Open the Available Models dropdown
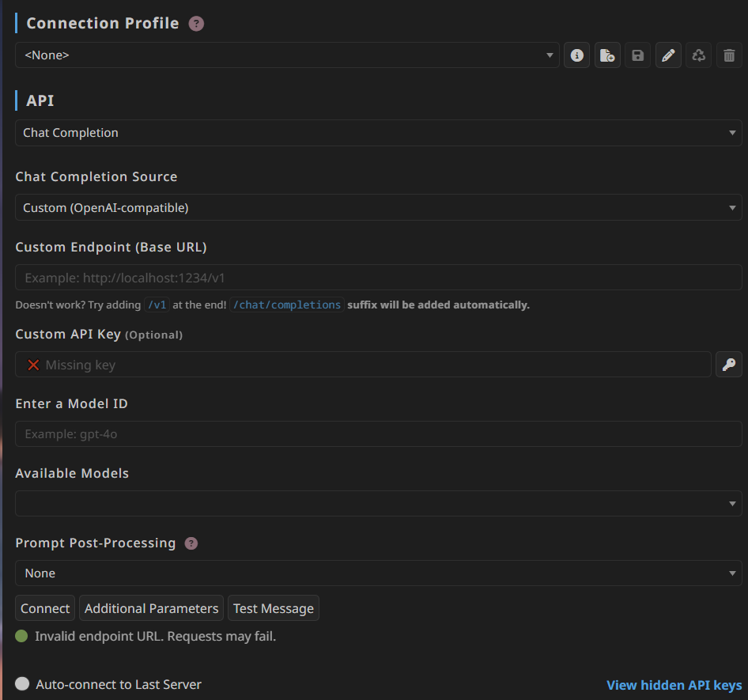This screenshot has width=748, height=700. coord(379,503)
